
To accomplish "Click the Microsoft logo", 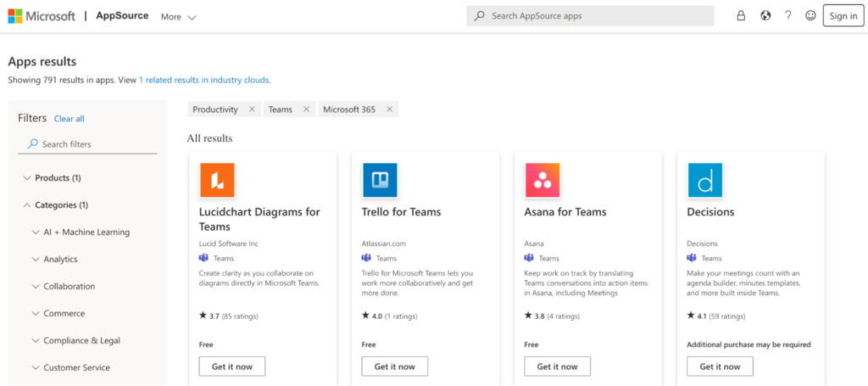I will click(x=42, y=16).
